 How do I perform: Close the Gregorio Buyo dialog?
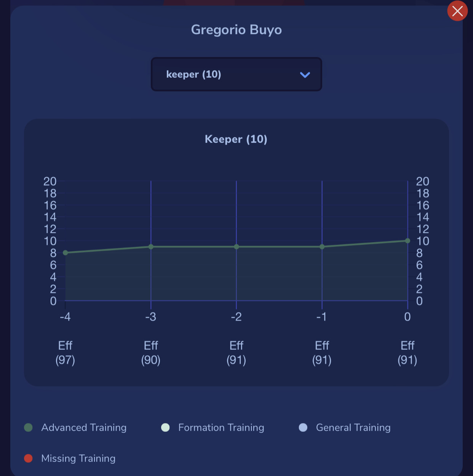[457, 11]
